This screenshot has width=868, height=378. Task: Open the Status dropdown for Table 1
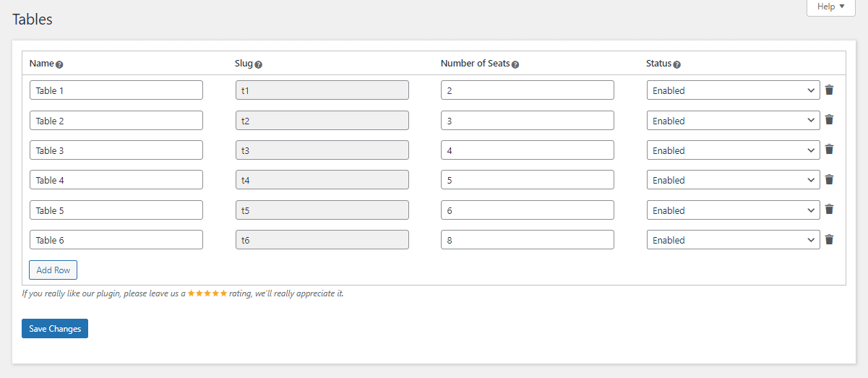pos(733,90)
